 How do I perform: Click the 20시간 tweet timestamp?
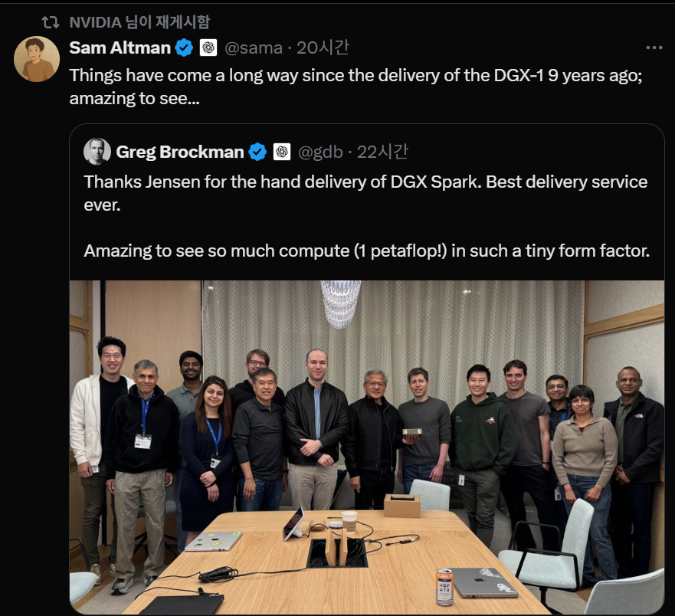click(x=323, y=48)
